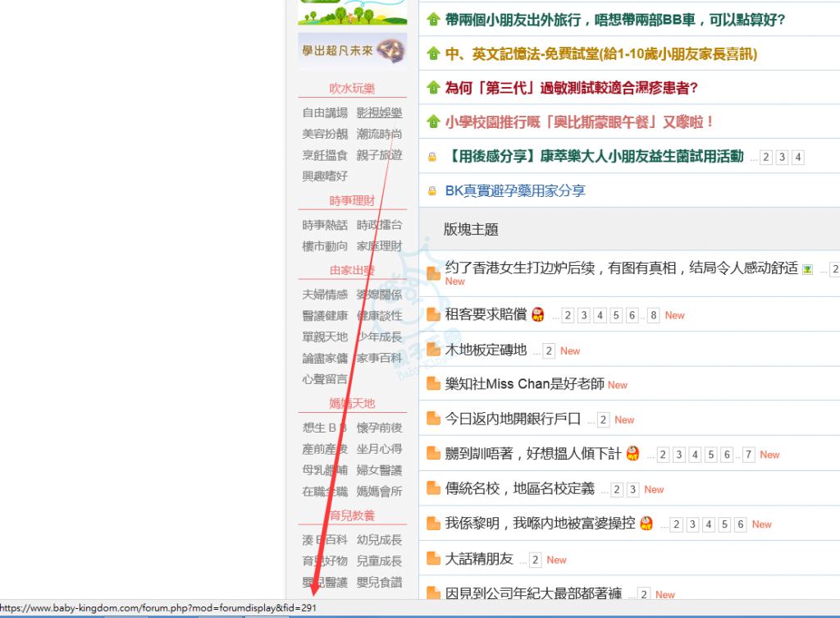Click the lock icon beside BK真實避孕藥用家分享
840x618 pixels.
tap(432, 191)
